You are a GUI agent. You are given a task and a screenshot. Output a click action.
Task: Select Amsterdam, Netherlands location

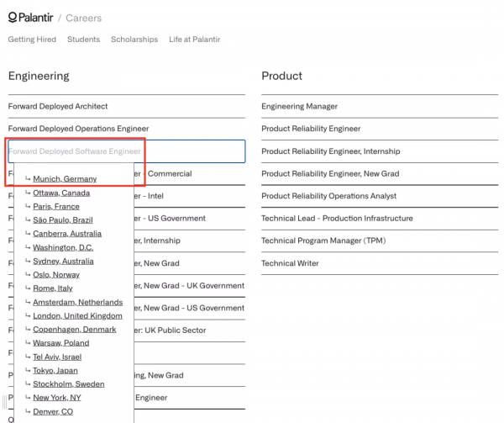pyautogui.click(x=78, y=303)
